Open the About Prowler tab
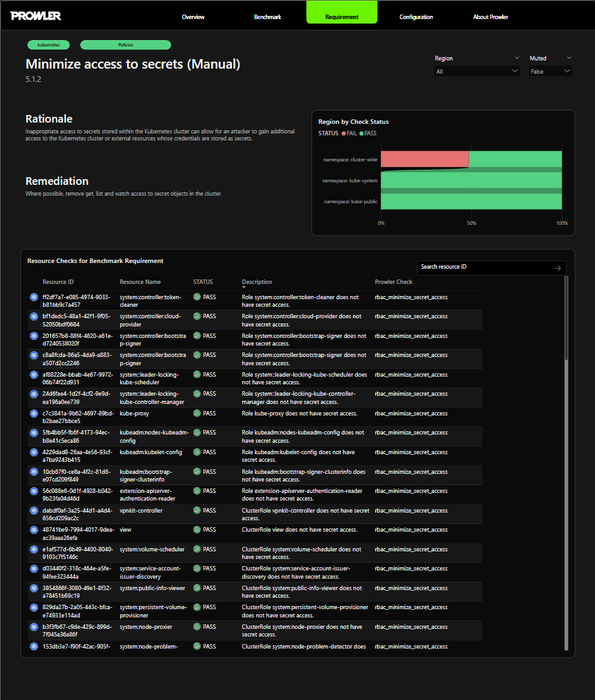The image size is (595, 700). click(491, 17)
